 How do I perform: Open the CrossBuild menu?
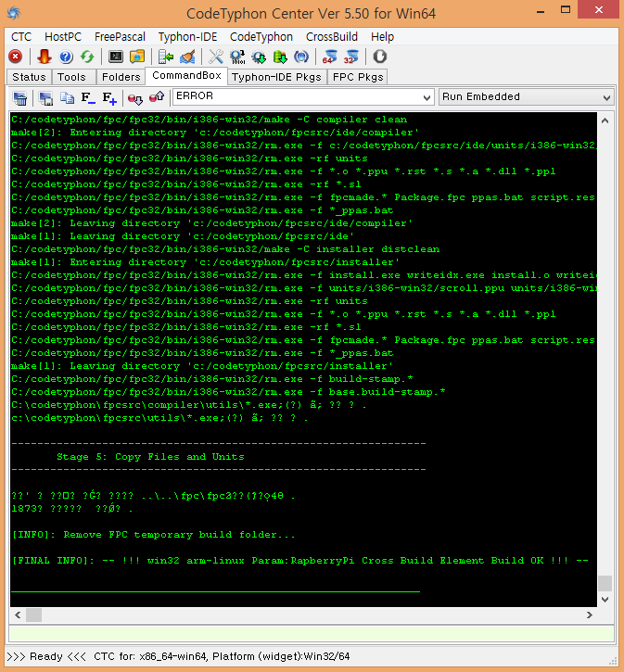(332, 37)
